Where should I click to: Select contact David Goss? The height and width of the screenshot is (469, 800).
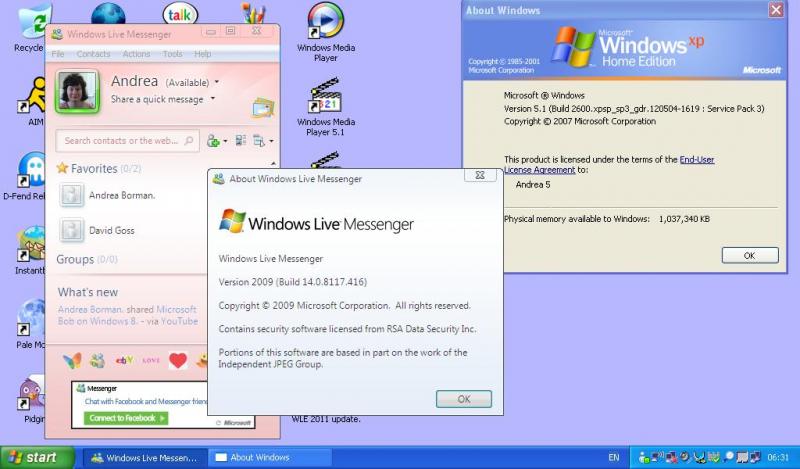(x=112, y=231)
